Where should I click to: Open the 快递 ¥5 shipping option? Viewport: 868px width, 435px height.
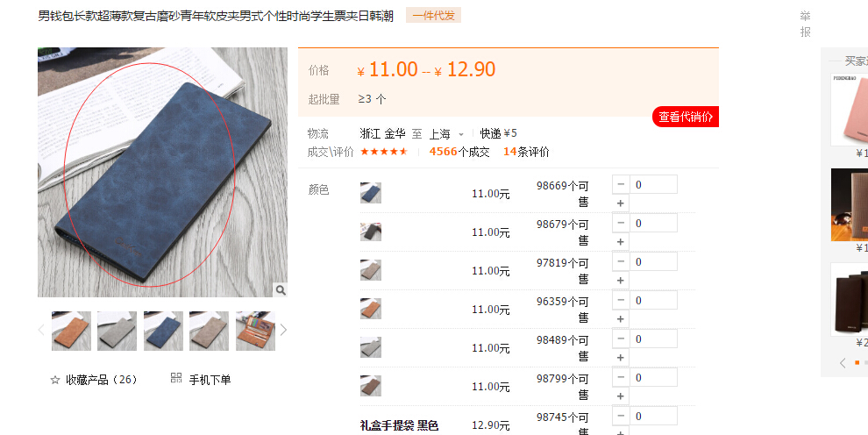[x=498, y=133]
